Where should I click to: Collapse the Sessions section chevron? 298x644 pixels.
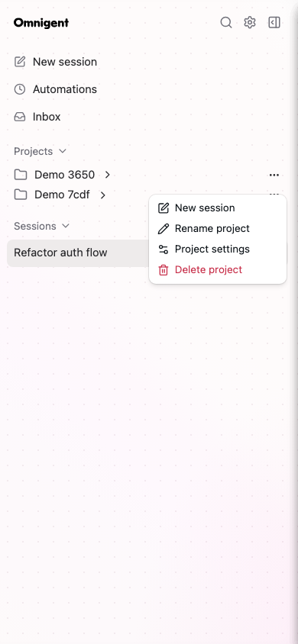click(66, 226)
